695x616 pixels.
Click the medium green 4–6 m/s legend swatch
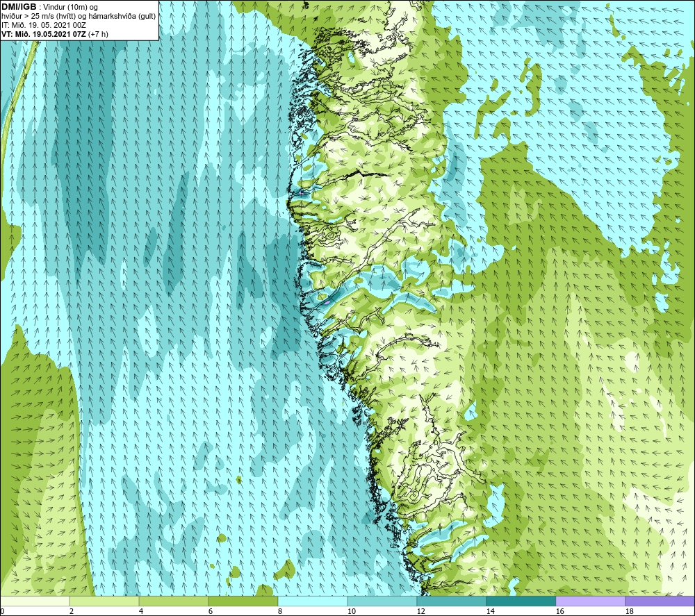click(174, 601)
